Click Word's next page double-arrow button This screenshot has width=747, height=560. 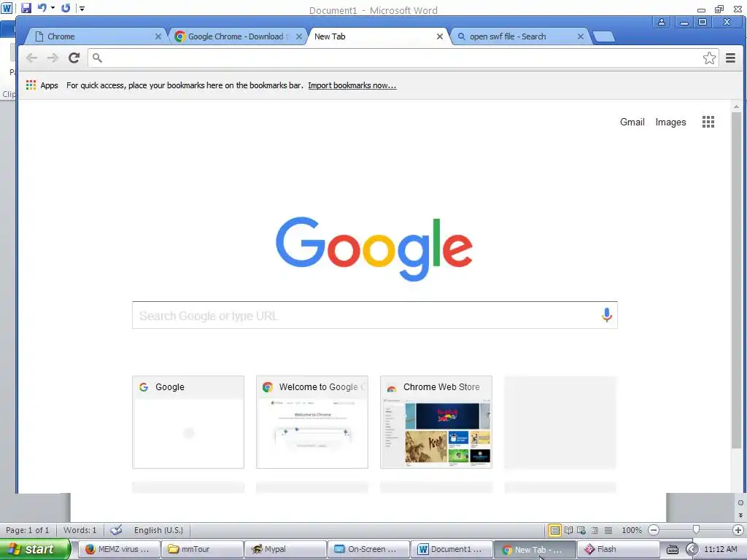(x=740, y=516)
